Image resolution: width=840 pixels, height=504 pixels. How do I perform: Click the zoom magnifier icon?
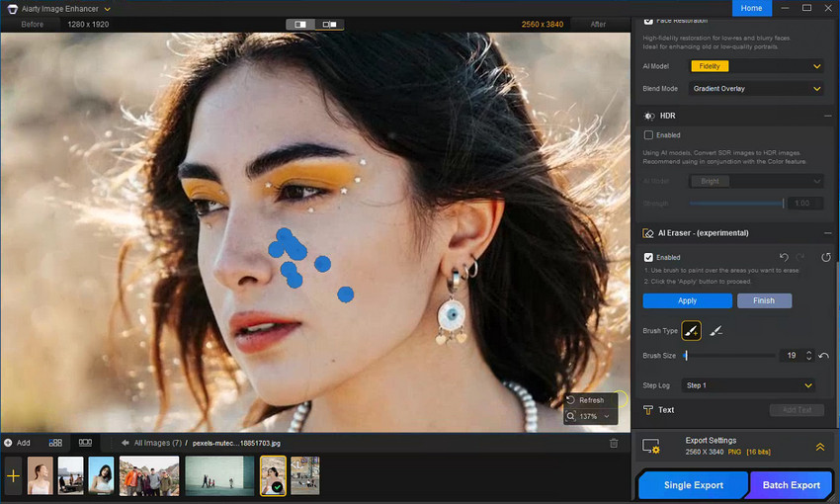click(571, 416)
